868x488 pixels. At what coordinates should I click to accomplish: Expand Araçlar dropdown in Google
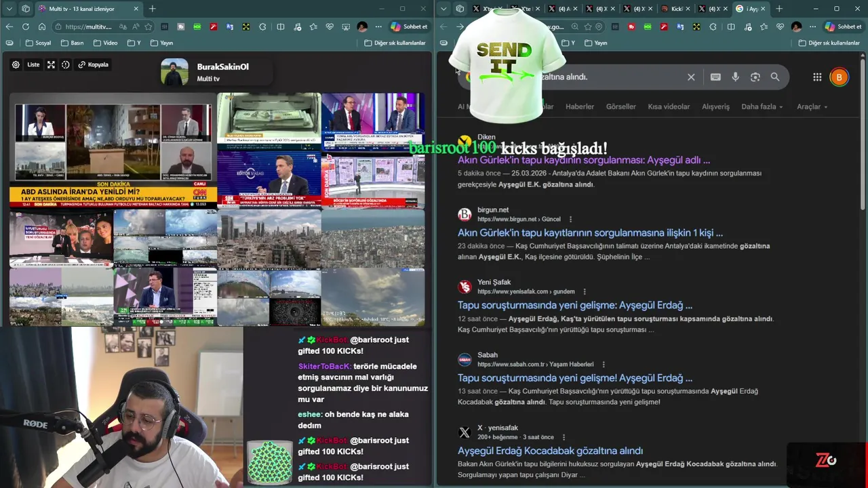click(x=812, y=106)
